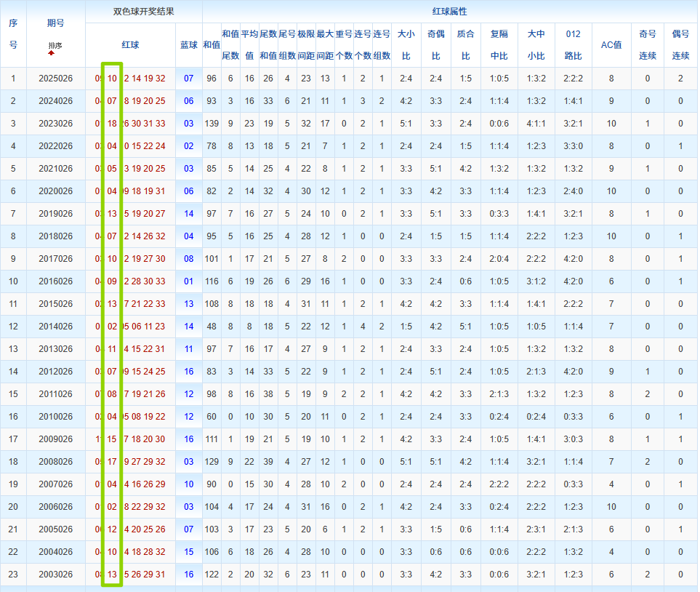
Task: Click blue ball 01 in row 2016026
Action: pos(189,281)
